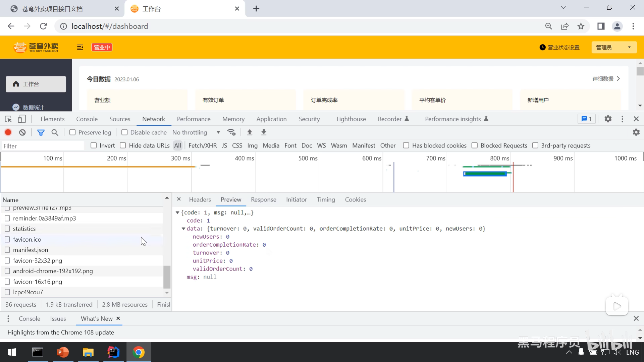Image resolution: width=644 pixels, height=362 pixels.
Task: Toggle the network filter funnel icon
Action: 41,132
